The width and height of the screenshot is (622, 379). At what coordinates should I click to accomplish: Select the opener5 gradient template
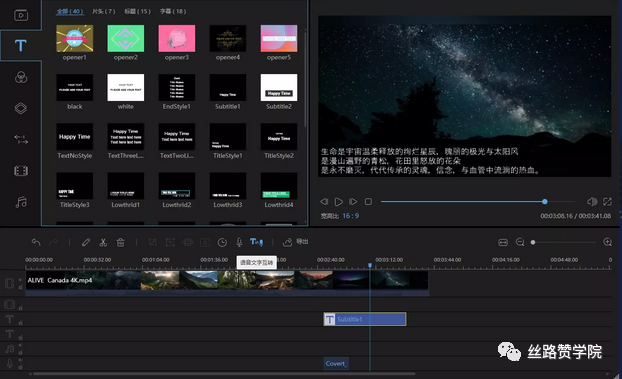(x=279, y=38)
